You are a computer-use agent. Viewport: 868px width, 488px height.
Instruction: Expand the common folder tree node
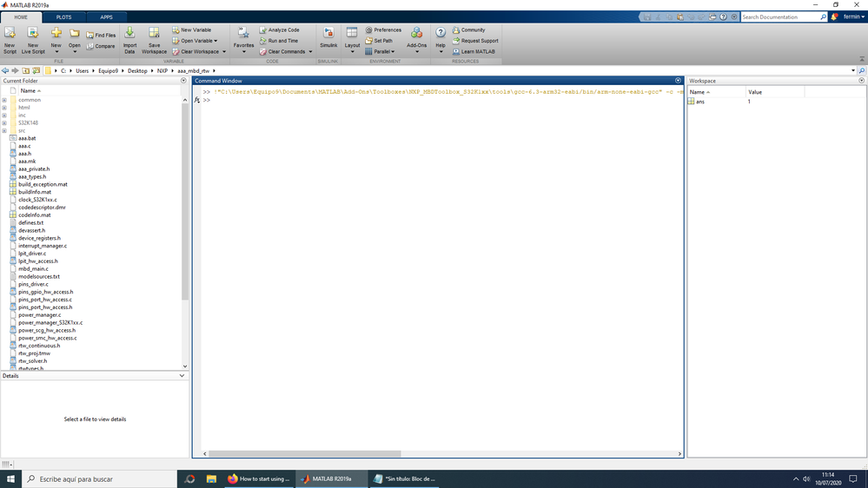[x=4, y=100]
